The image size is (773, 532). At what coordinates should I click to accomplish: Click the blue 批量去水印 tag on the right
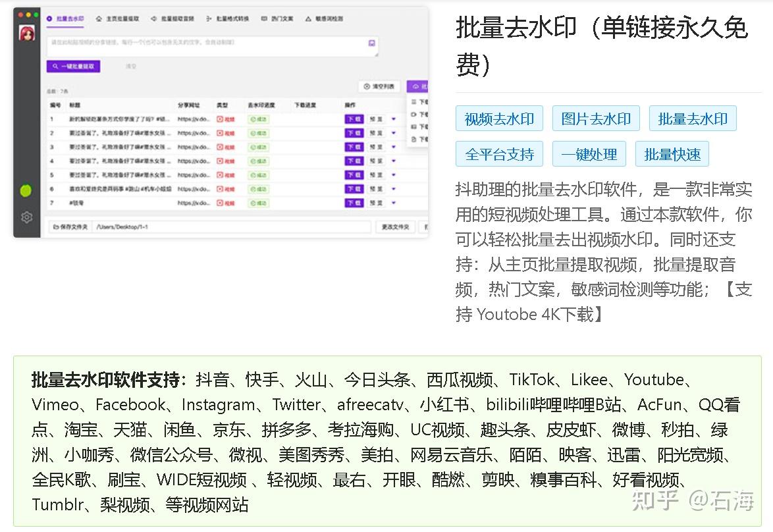692,119
